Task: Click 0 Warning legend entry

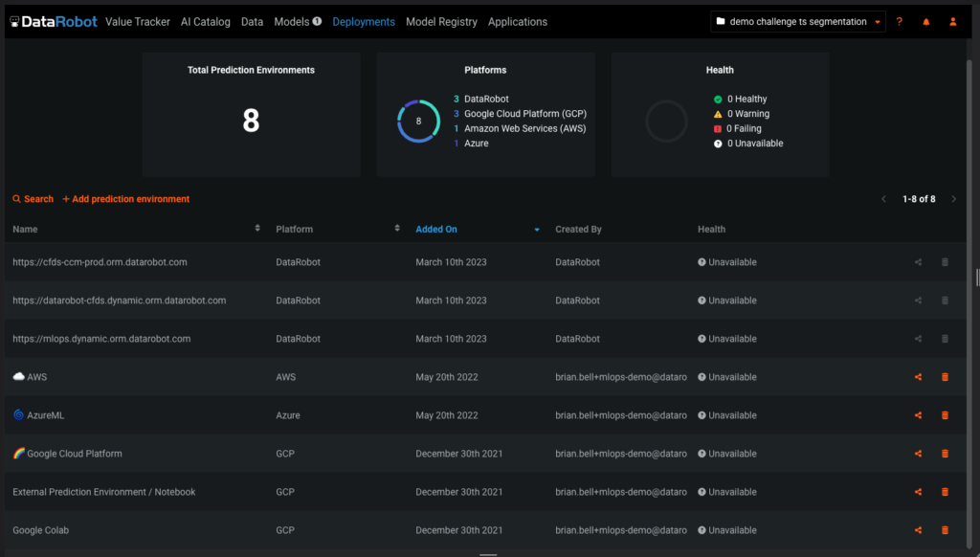Action: tap(742, 114)
